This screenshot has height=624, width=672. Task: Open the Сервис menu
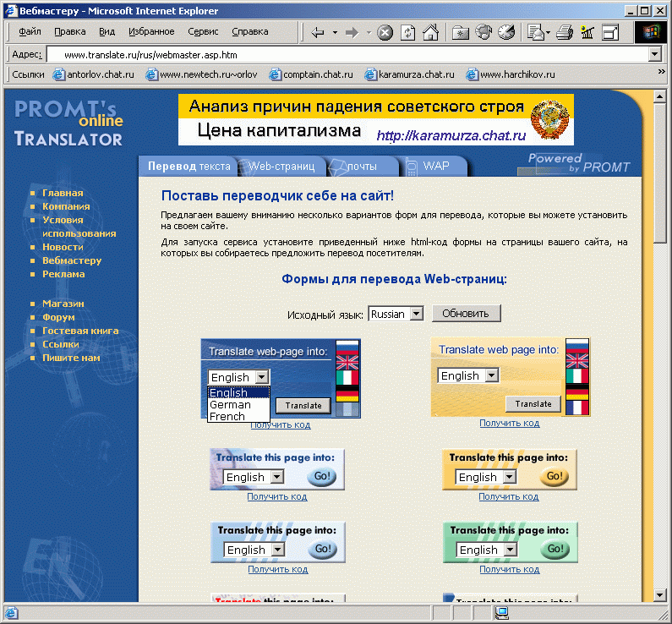click(x=203, y=32)
